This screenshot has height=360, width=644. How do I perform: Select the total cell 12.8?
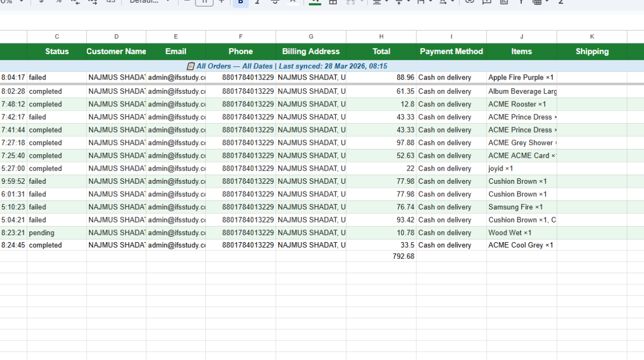(x=381, y=104)
